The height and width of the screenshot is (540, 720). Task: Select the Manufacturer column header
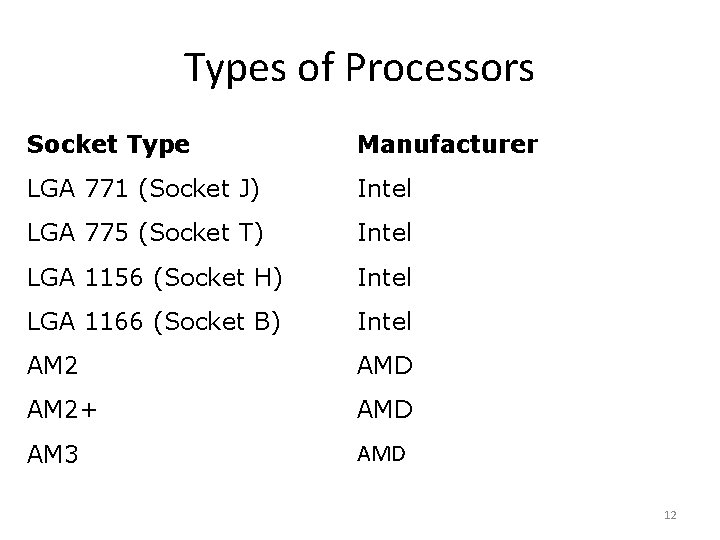(447, 145)
